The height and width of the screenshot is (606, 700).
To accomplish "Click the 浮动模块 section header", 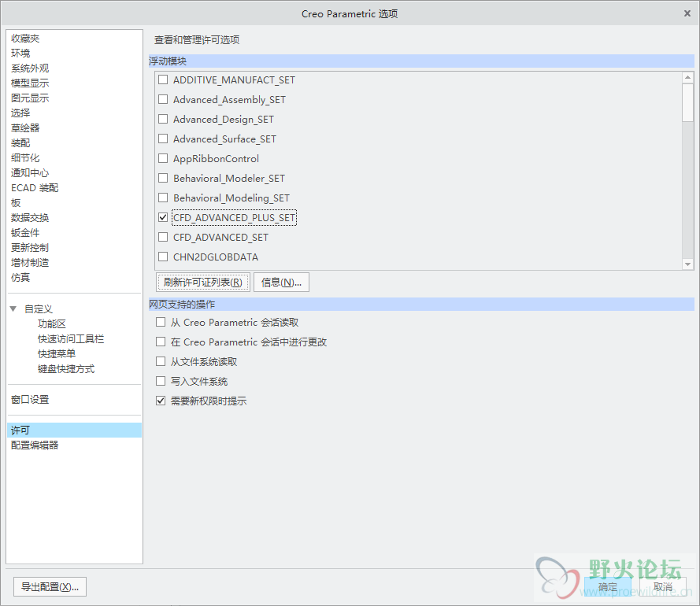I will pos(421,61).
